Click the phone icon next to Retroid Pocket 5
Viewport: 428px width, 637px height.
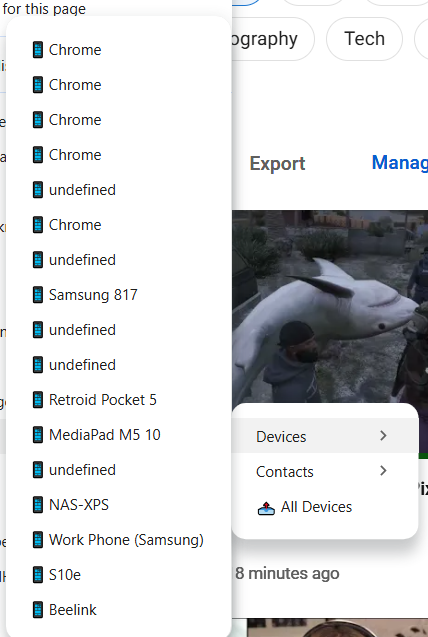[x=38, y=400]
